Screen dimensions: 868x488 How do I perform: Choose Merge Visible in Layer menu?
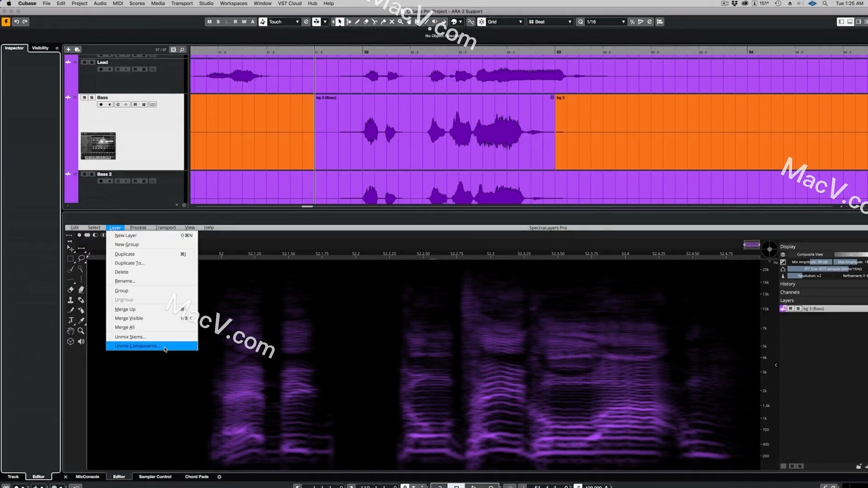[x=152, y=319]
